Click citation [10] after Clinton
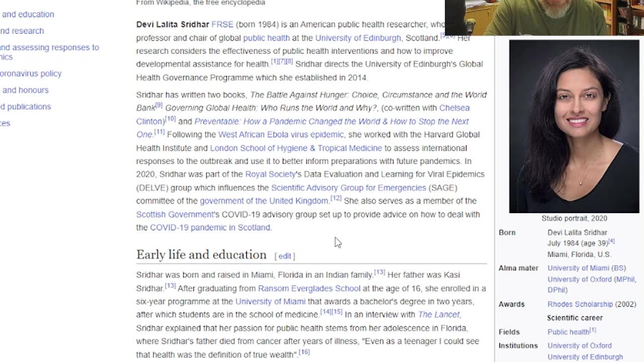The height and width of the screenshot is (362, 644). tap(171, 119)
